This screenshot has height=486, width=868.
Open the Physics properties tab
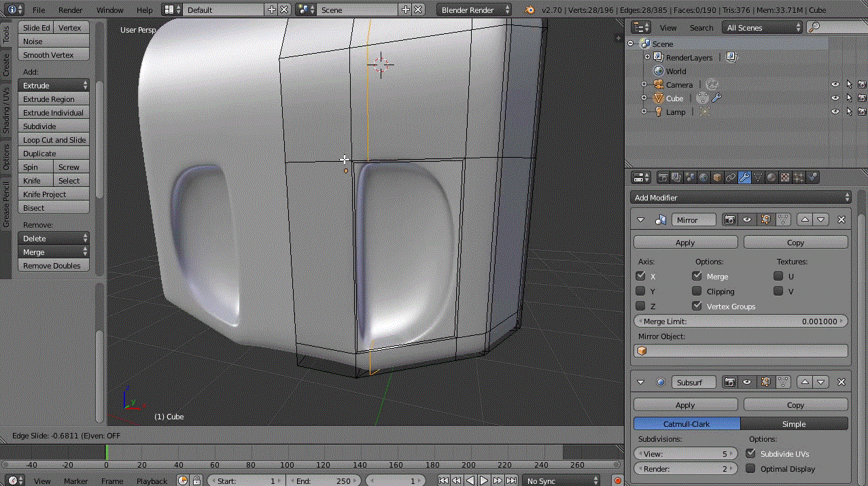click(812, 177)
